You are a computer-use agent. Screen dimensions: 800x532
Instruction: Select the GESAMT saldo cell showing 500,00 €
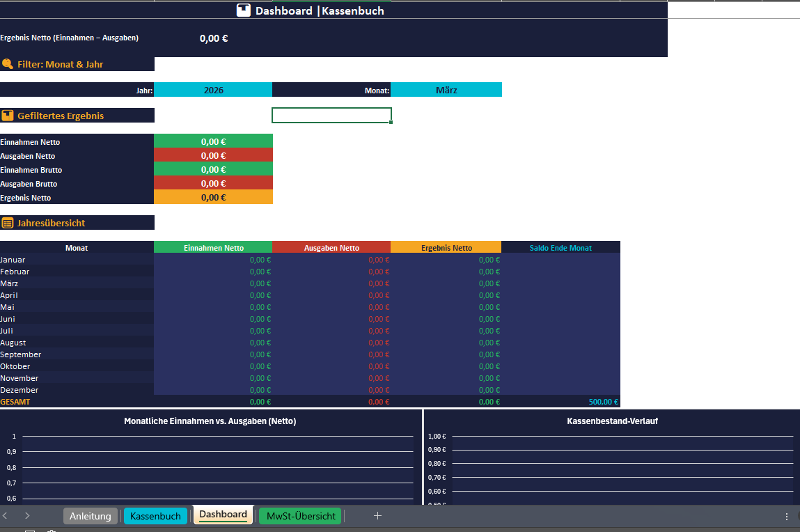click(560, 401)
